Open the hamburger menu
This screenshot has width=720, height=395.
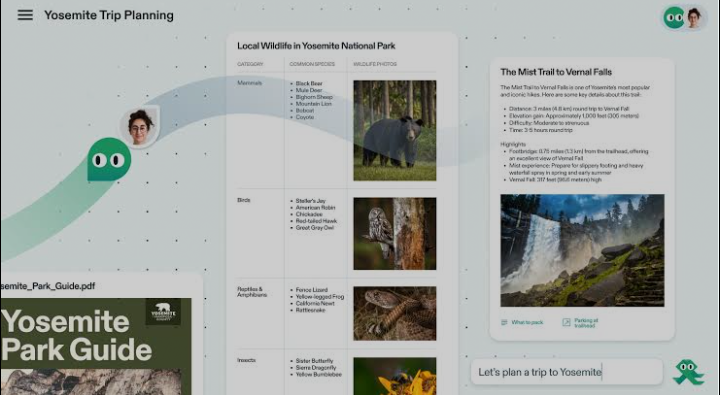pos(25,15)
